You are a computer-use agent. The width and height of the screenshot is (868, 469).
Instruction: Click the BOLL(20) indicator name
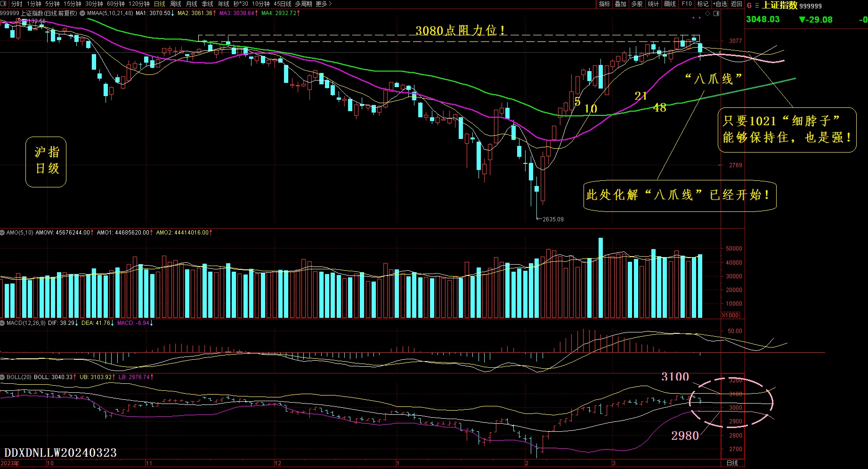click(x=19, y=377)
